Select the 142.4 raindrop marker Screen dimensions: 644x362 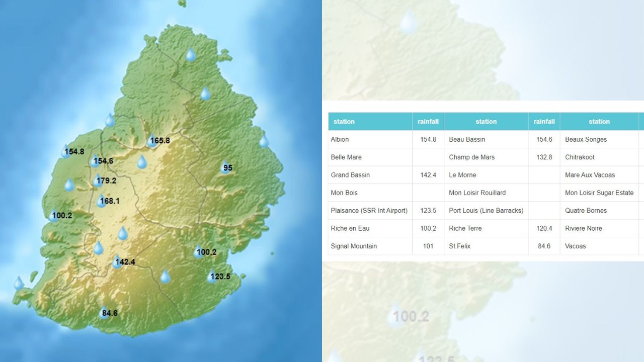click(117, 261)
